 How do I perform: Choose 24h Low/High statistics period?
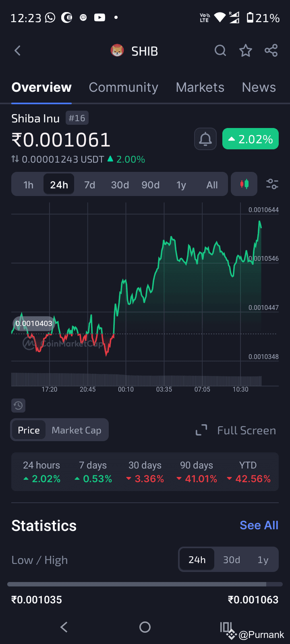(x=197, y=559)
